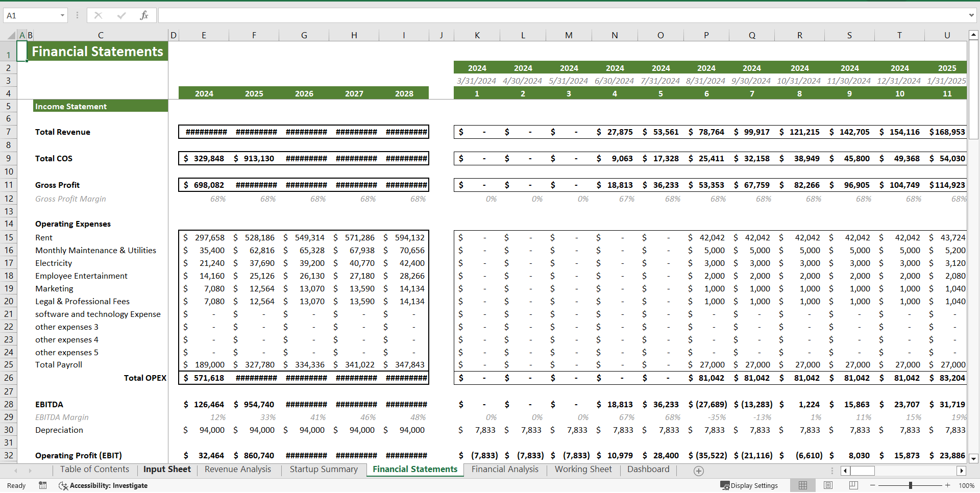This screenshot has height=493, width=980.
Task: Click software and technology Expense label
Action: click(97, 314)
